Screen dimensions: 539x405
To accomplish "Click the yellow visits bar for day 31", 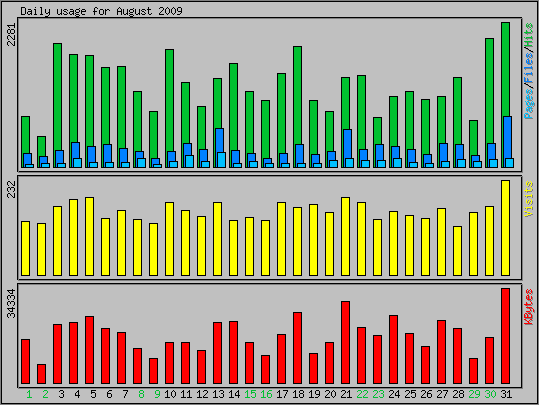I will coord(505,228).
